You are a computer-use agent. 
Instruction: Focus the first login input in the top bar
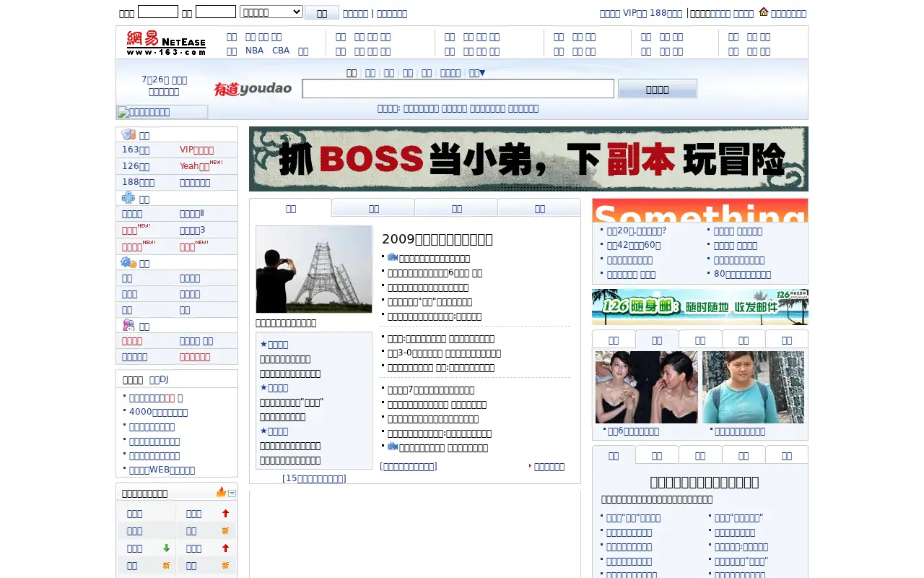tap(158, 12)
